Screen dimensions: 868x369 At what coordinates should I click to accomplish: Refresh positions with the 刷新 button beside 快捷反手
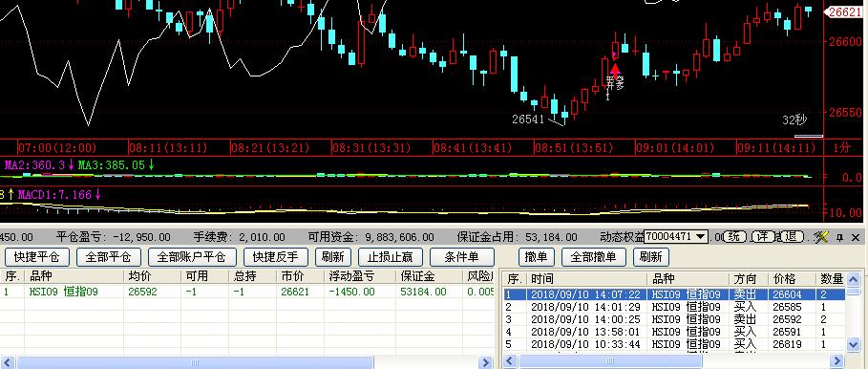point(333,257)
